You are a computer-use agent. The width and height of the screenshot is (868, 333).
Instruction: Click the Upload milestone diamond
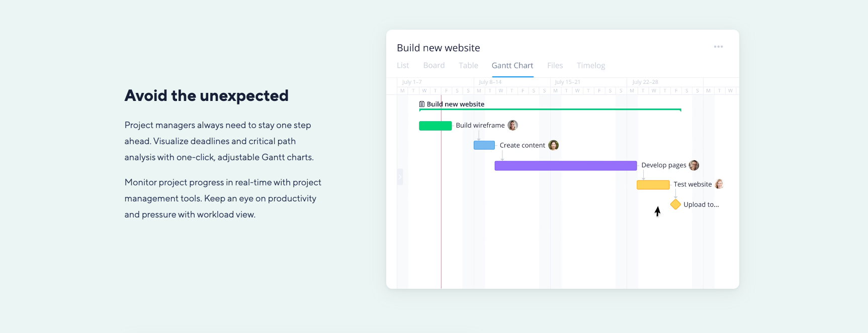point(675,204)
